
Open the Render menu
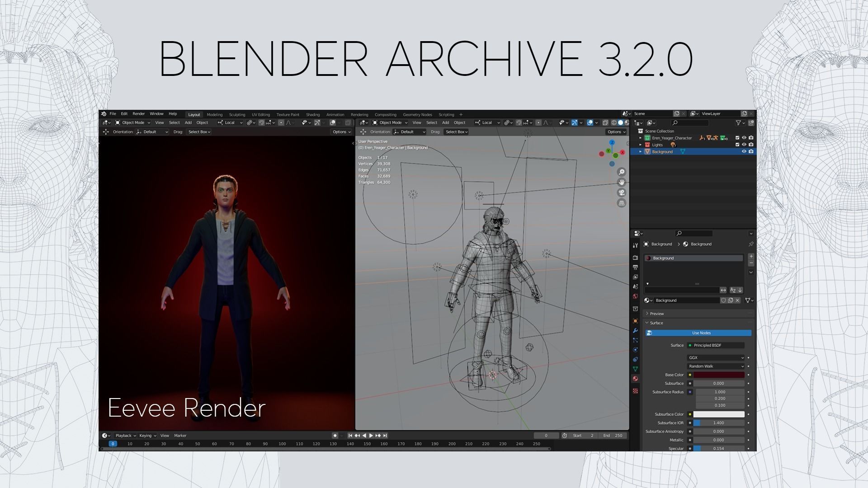click(138, 114)
